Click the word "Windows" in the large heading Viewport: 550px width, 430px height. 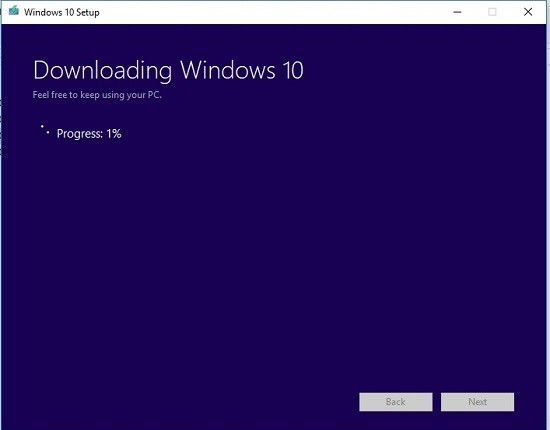coord(228,70)
